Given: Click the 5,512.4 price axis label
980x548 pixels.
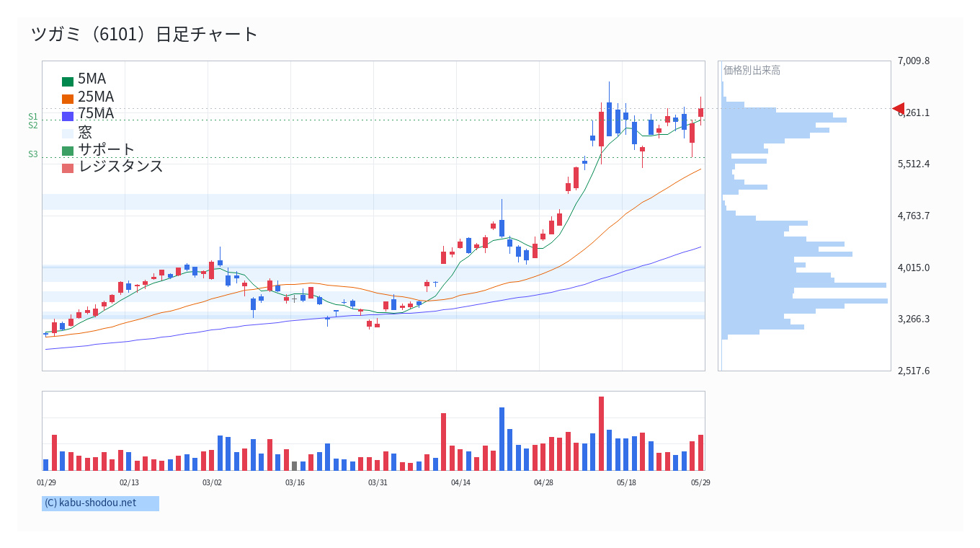Looking at the screenshot, I should click(x=914, y=164).
